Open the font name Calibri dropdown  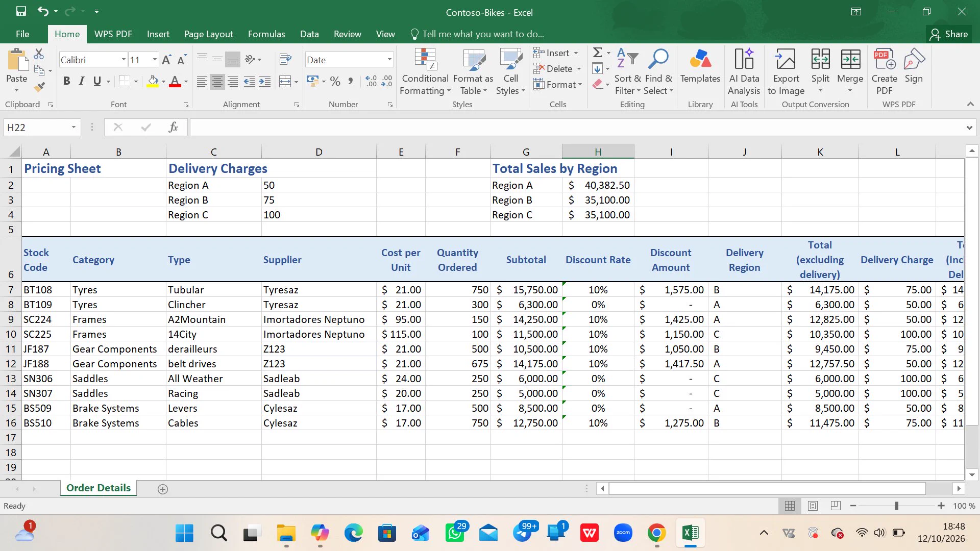tap(124, 60)
